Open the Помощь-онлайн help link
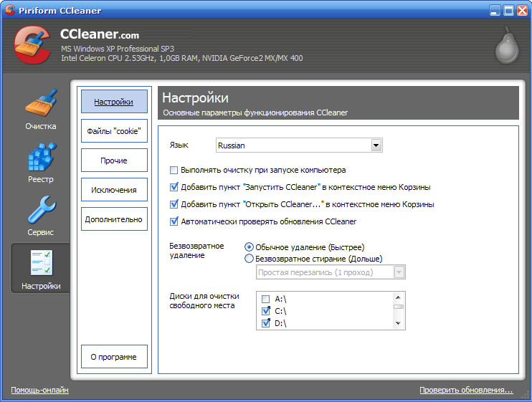The image size is (532, 402). pos(40,391)
